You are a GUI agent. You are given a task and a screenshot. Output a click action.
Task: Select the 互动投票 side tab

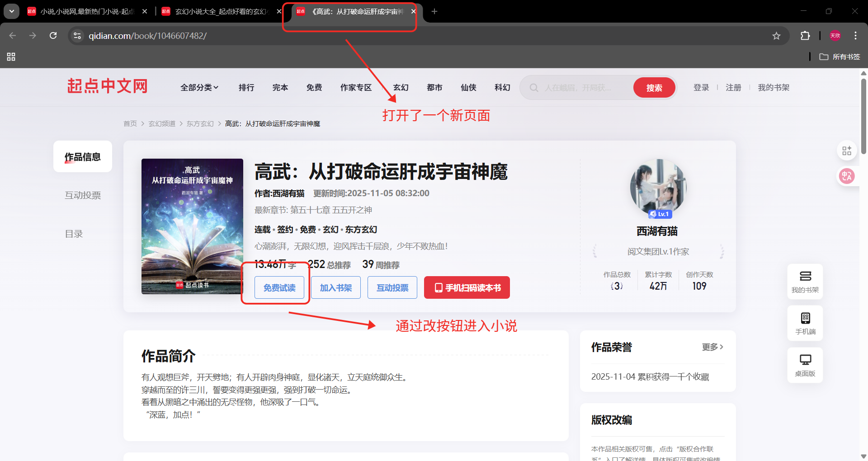pos(83,195)
